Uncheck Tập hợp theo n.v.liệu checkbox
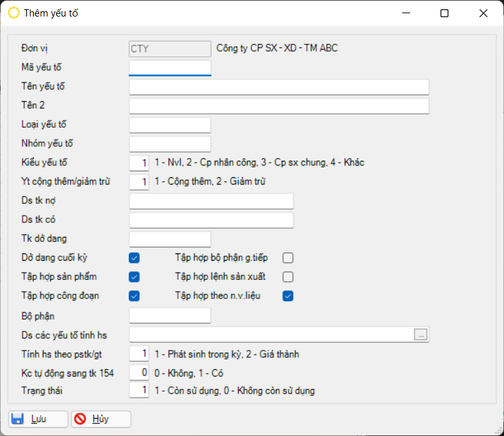This screenshot has height=436, width=504. (x=288, y=296)
